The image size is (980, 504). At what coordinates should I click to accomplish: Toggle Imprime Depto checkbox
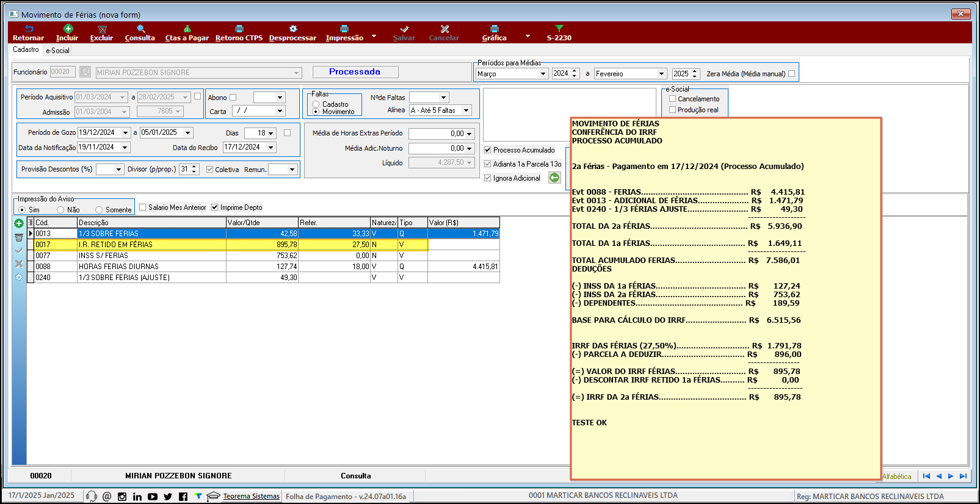click(x=215, y=207)
